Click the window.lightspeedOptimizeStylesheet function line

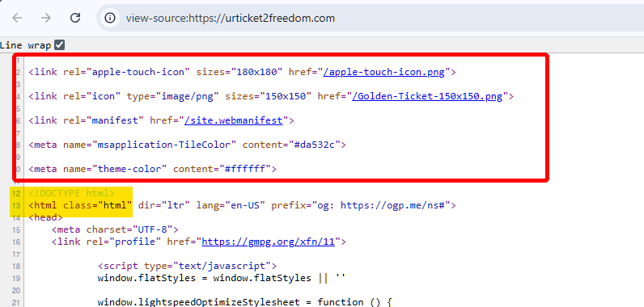click(x=245, y=302)
